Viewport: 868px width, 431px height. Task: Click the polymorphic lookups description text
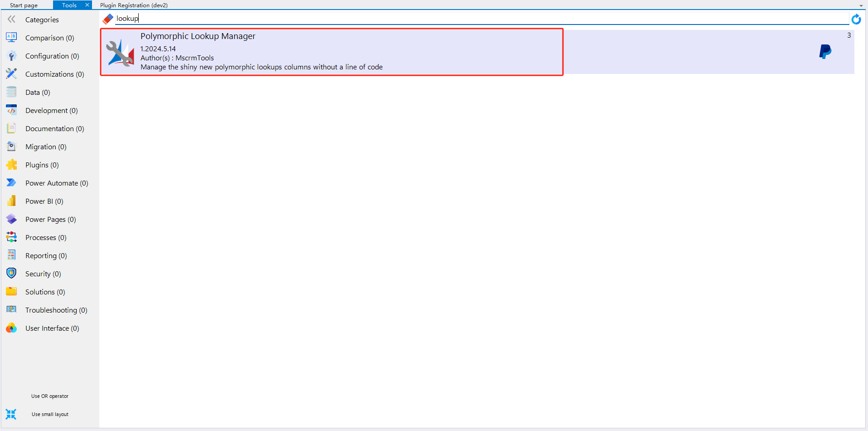(x=262, y=67)
